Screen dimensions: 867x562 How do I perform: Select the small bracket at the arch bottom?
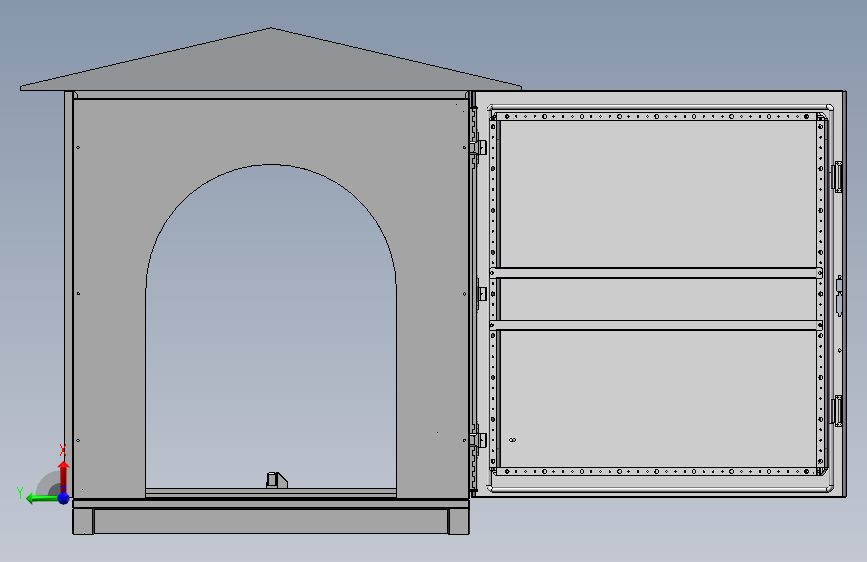point(276,480)
